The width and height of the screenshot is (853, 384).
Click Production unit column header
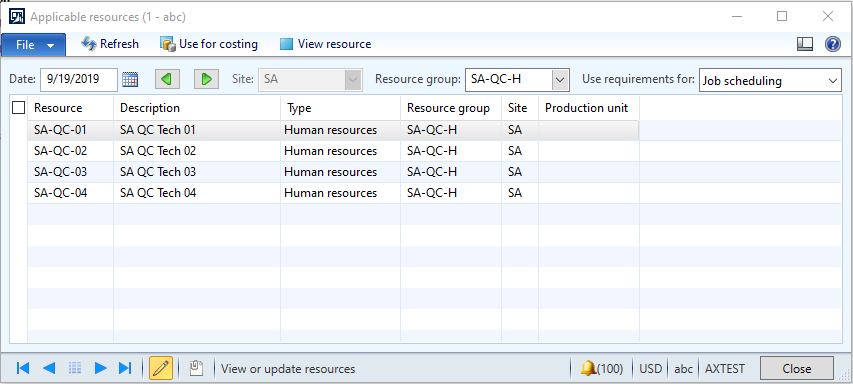[589, 108]
